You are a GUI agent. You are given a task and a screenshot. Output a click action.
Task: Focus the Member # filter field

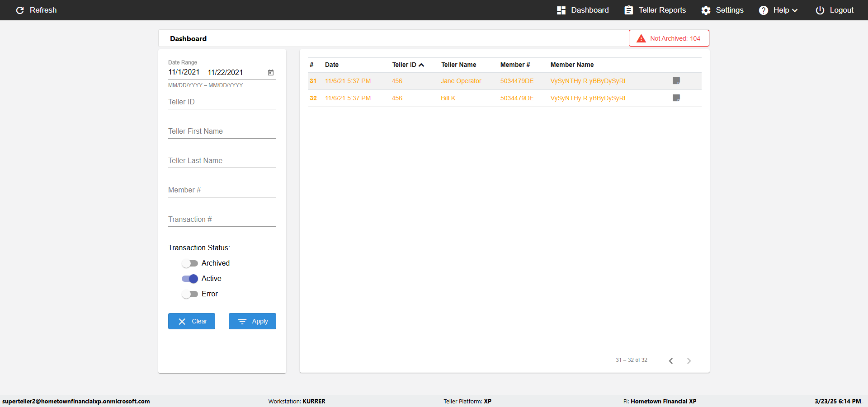pyautogui.click(x=222, y=190)
